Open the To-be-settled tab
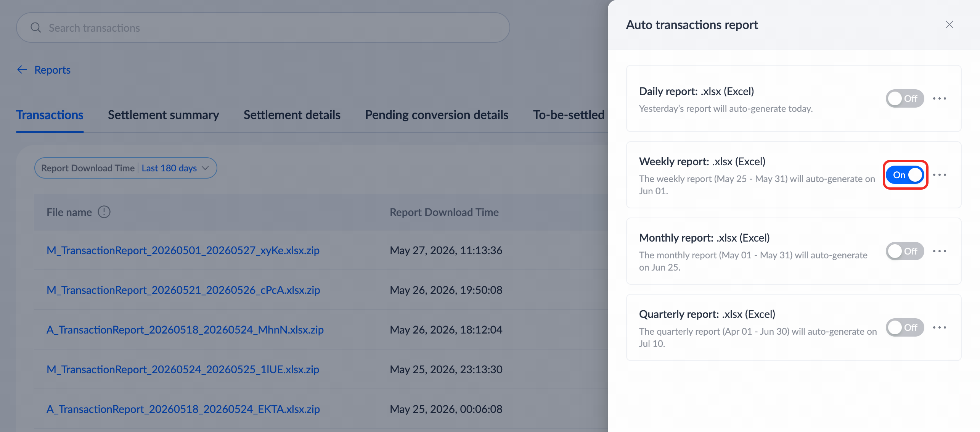 [569, 115]
